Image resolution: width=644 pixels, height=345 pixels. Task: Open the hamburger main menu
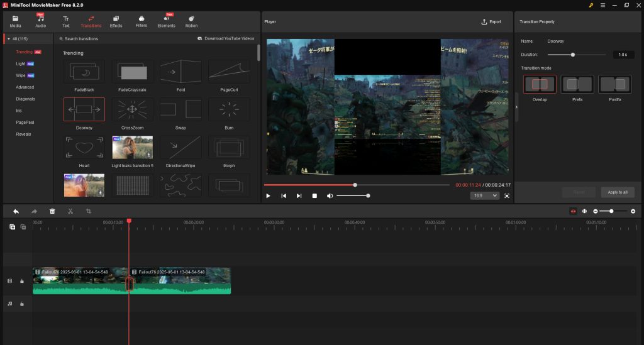602,5
